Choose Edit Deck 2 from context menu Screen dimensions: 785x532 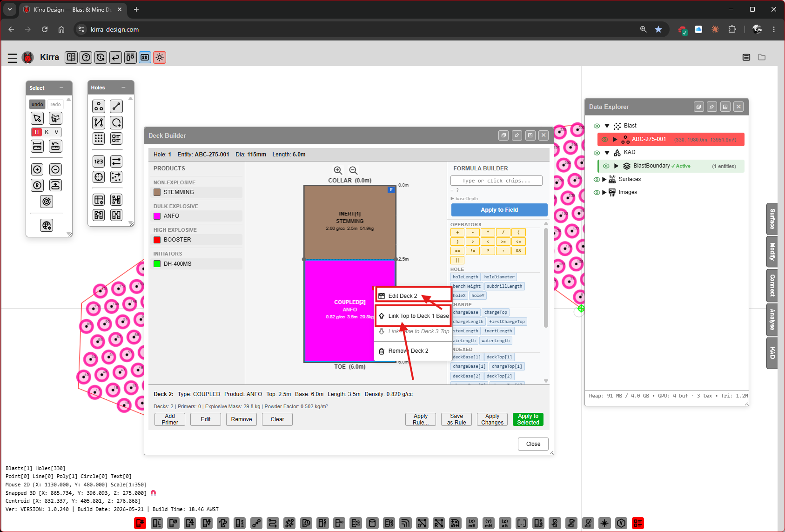(413, 296)
